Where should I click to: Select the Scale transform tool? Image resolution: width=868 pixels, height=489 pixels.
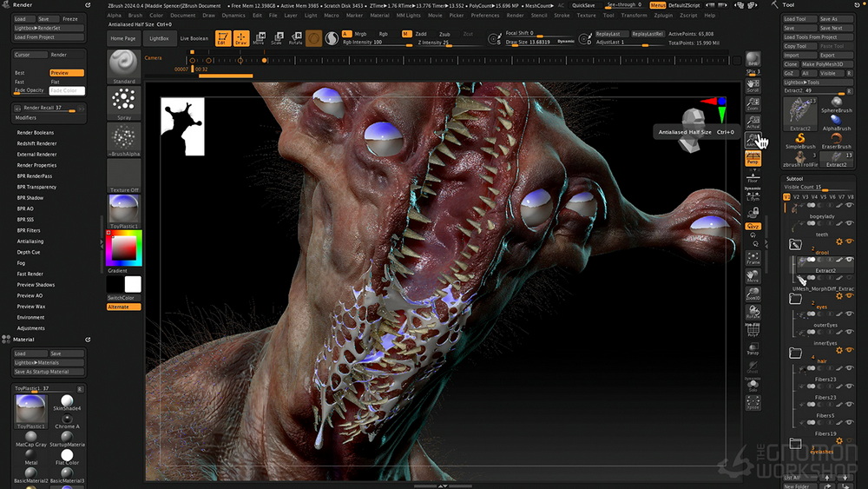(x=278, y=38)
